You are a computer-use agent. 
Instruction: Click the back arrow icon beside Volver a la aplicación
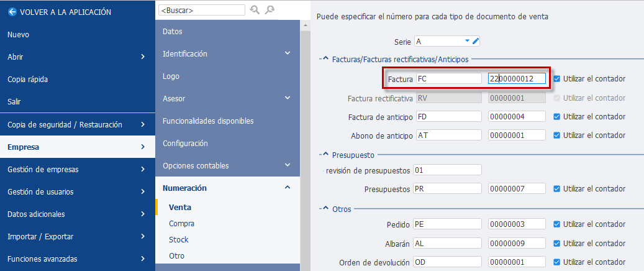click(13, 12)
